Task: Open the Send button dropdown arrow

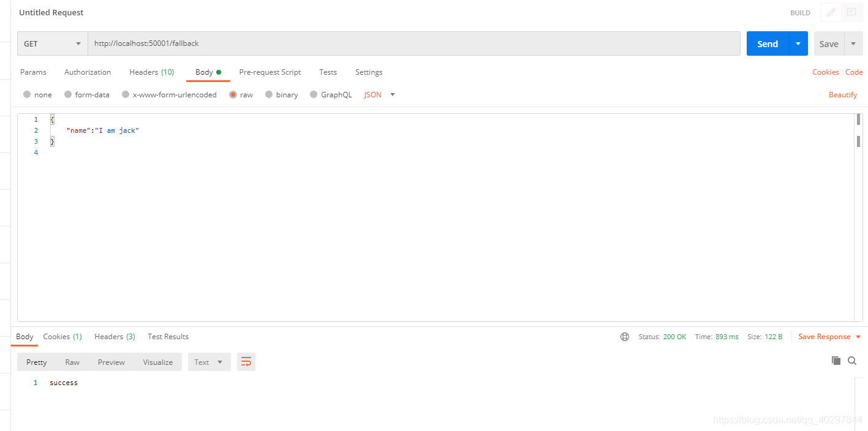Action: [798, 43]
